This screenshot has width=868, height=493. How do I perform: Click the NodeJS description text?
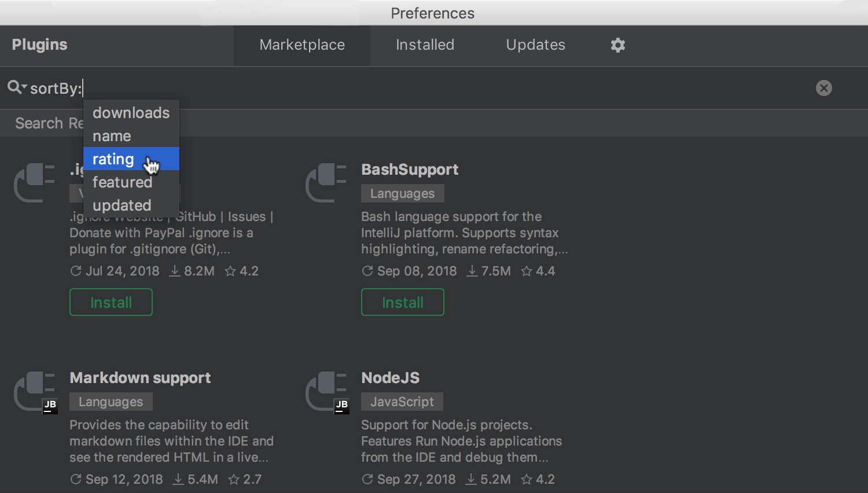coord(461,441)
